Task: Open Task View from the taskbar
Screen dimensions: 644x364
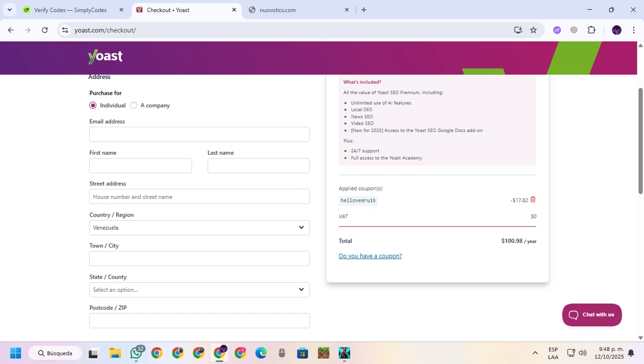Action: click(93, 353)
